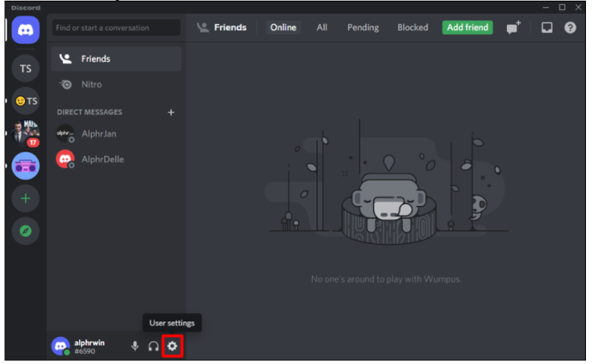Open the boombox icon server
This screenshot has height=364, width=593.
pyautogui.click(x=25, y=167)
